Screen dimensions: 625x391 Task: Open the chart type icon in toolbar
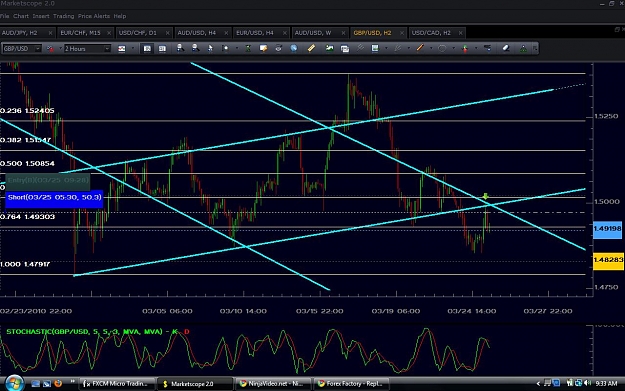[x=122, y=49]
